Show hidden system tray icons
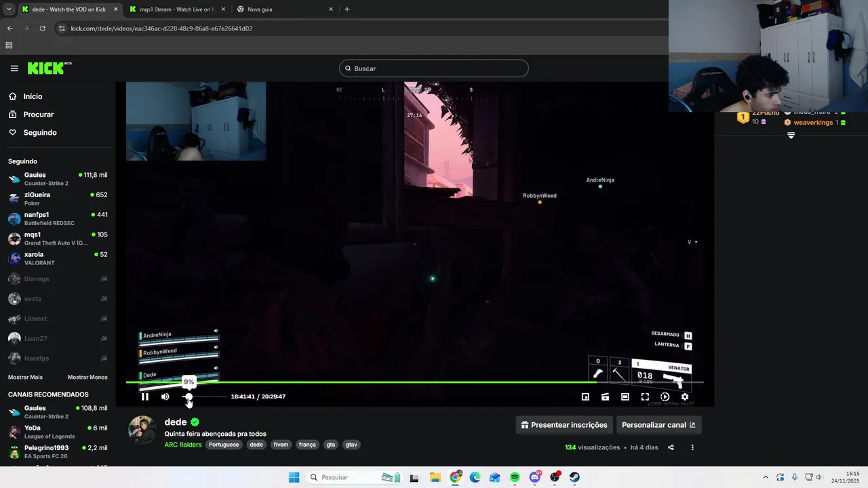This screenshot has height=488, width=868. (766, 477)
